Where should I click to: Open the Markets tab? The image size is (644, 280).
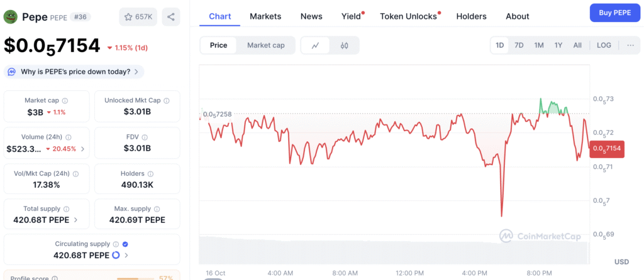(x=265, y=16)
